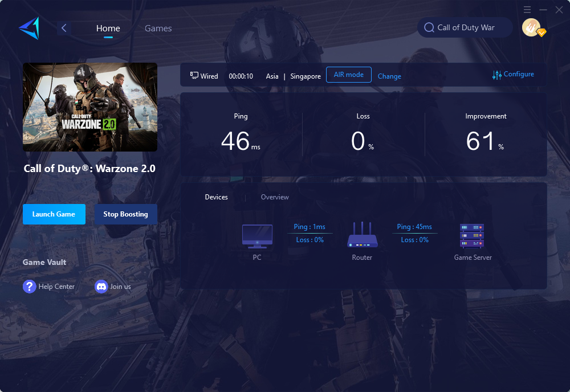570x392 pixels.
Task: Open the user profile avatar
Action: [532, 27]
